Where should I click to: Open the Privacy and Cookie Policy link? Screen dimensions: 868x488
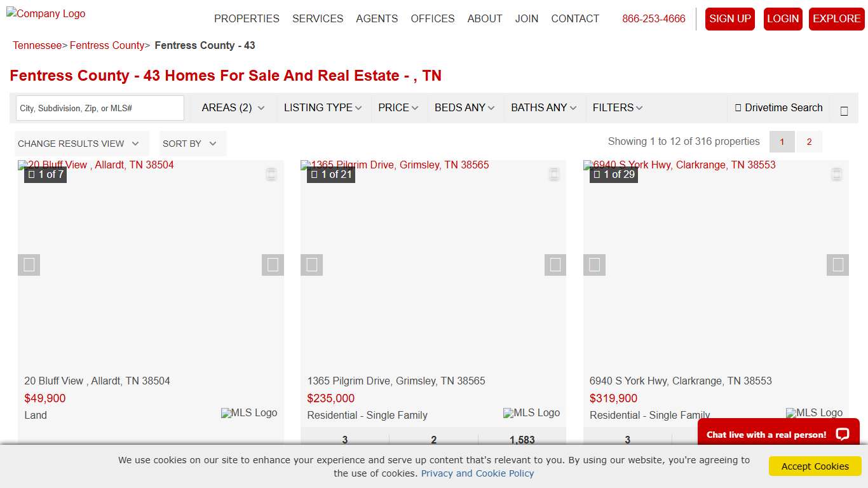click(x=477, y=473)
